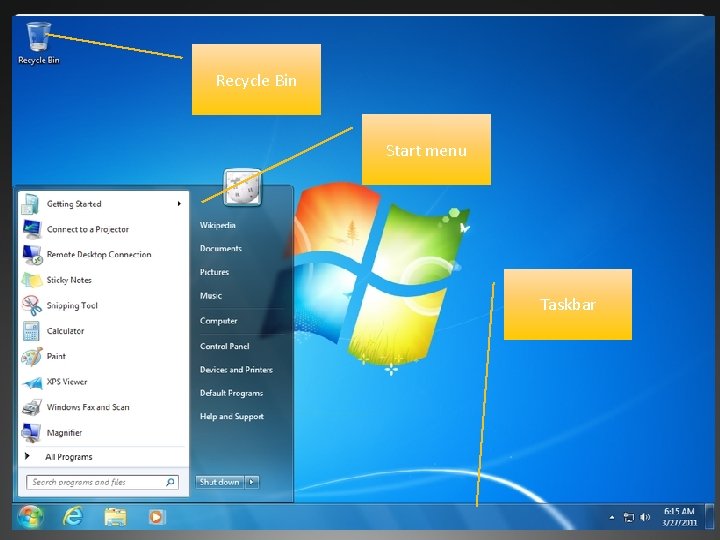
Task: Open Windows Media Player from taskbar
Action: (156, 517)
